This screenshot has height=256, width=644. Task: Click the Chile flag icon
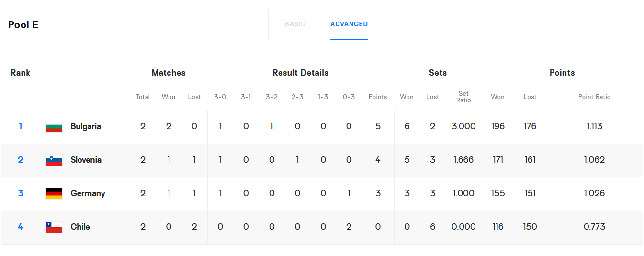[x=54, y=227]
